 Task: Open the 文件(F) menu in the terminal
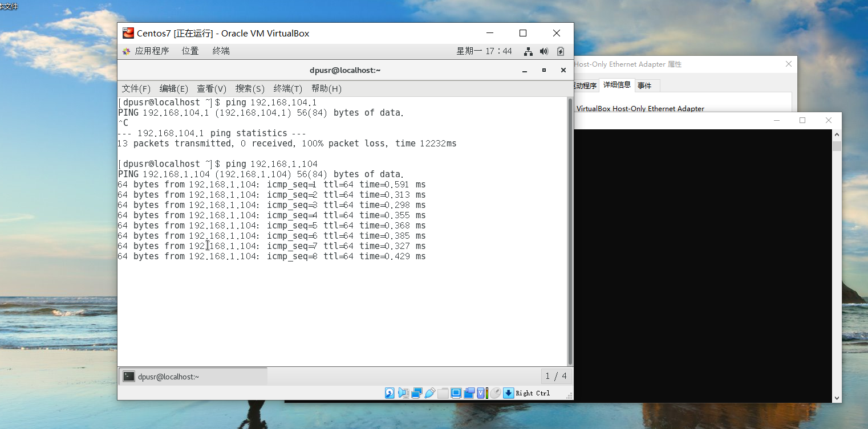coord(136,89)
